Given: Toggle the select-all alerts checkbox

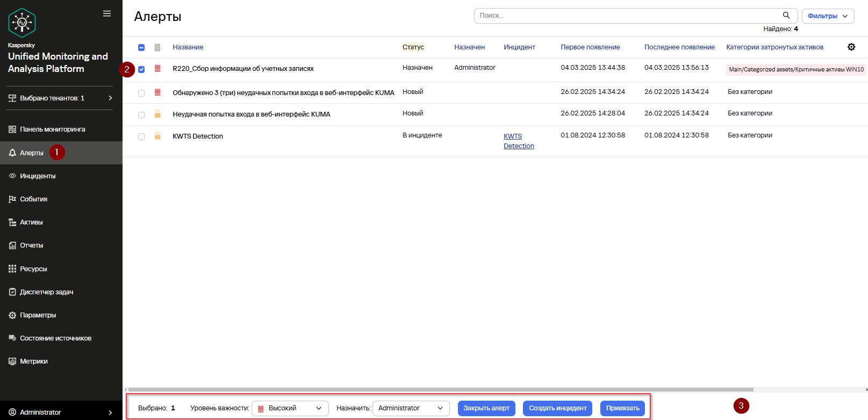Looking at the screenshot, I should (x=141, y=47).
